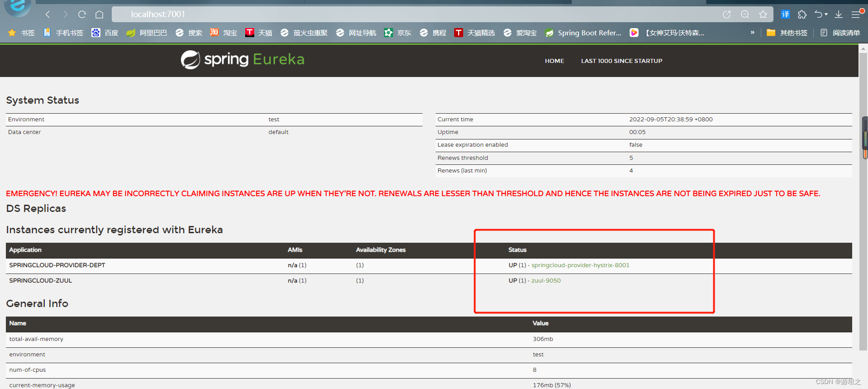Open the Spring Boot Refer... bookmark
The image size is (868, 389).
583,33
